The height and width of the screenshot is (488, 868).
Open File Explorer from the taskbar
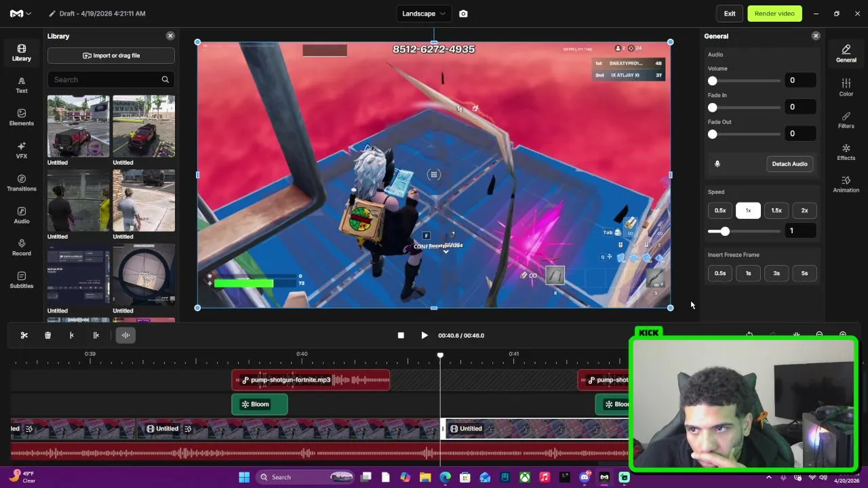(x=425, y=477)
